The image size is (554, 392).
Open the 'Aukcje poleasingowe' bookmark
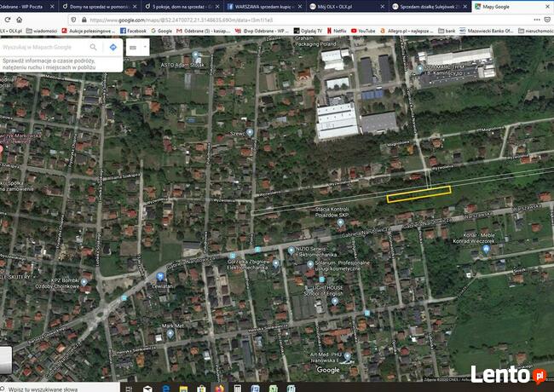[x=89, y=31]
